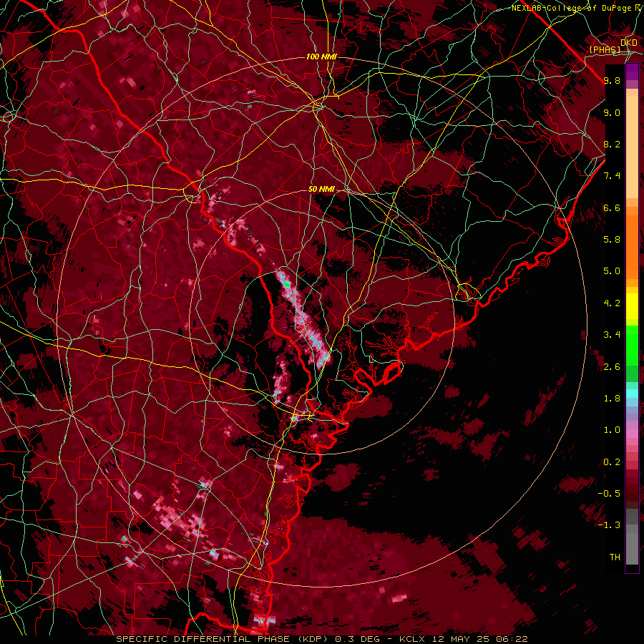Click the -1.3 value on the color scale
Image resolution: width=644 pixels, height=644 pixels.
tap(609, 525)
